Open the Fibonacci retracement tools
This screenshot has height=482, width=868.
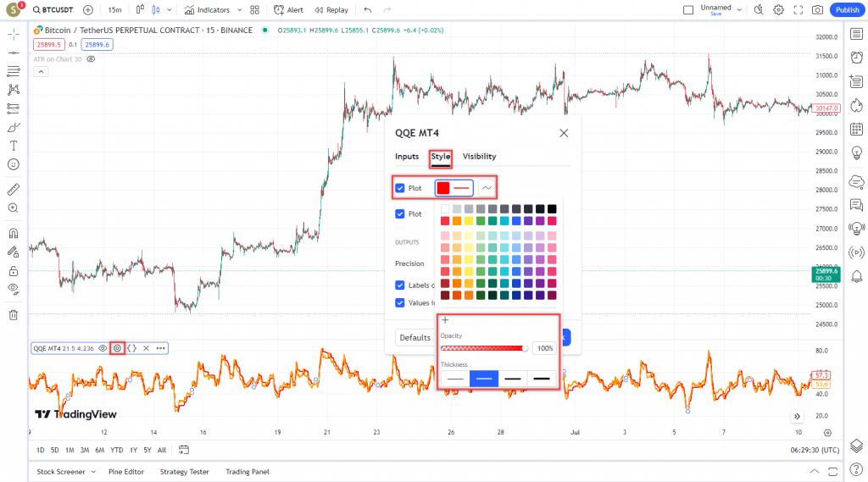pyautogui.click(x=14, y=71)
